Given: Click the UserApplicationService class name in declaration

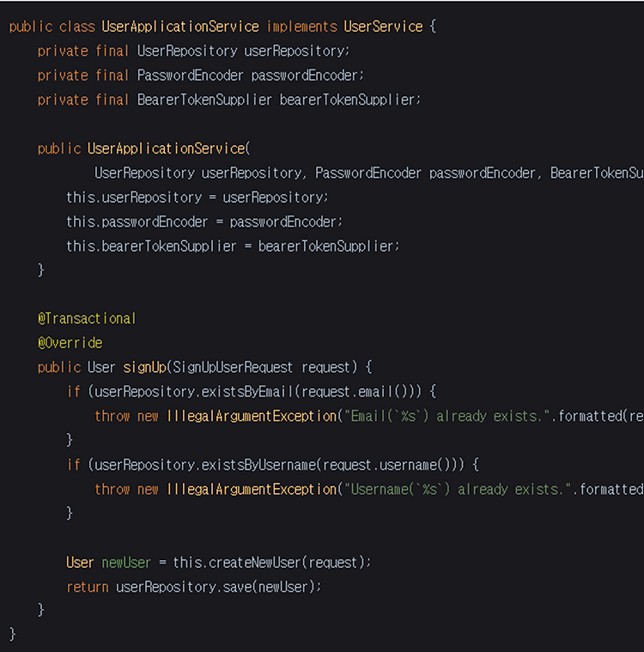Looking at the screenshot, I should pos(180,27).
